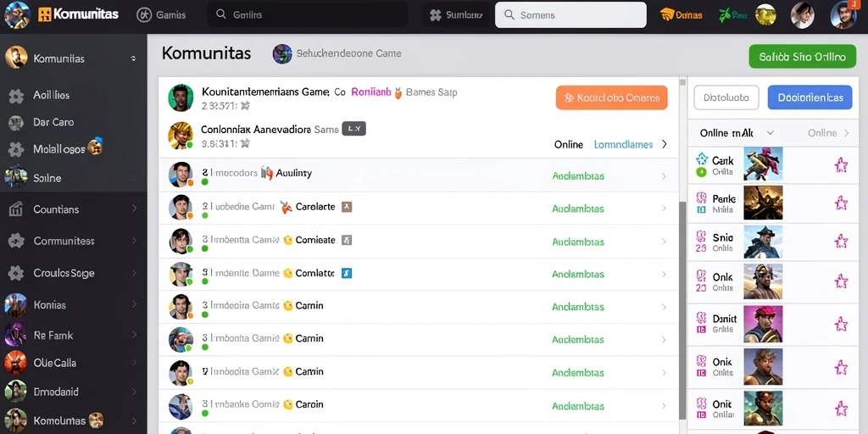Click Auclambtas in the Lrnbdeoira Gamts row
The width and height of the screenshot is (868, 434).
[x=578, y=307]
